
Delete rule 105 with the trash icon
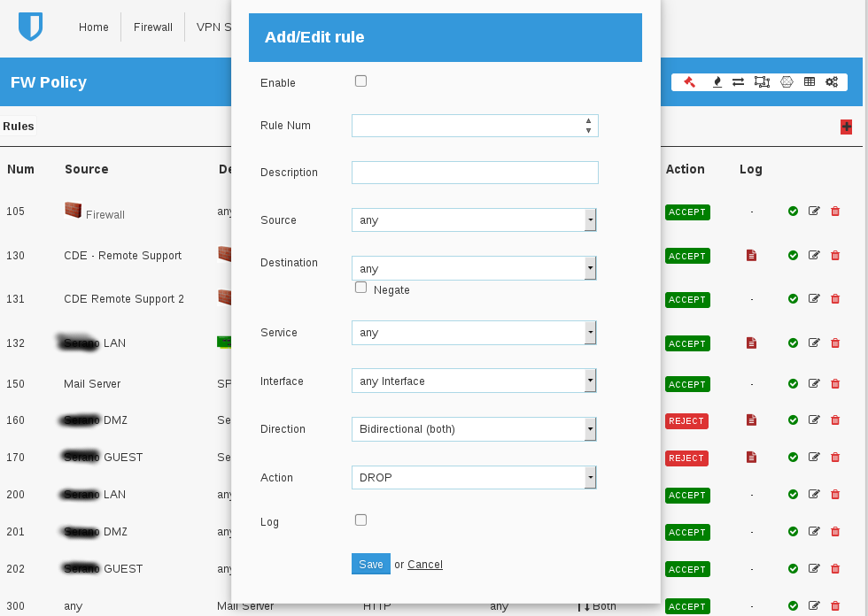(835, 212)
